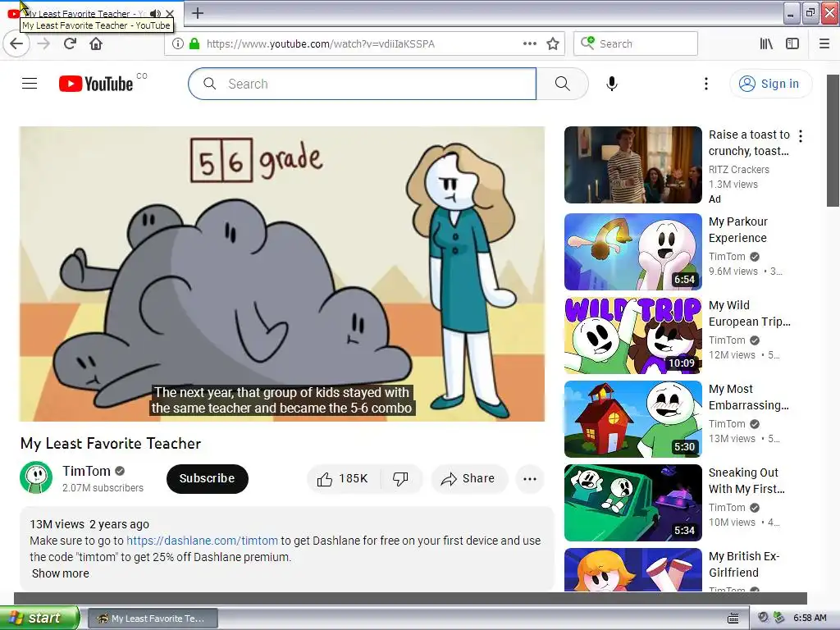This screenshot has height=630, width=840.
Task: Open page actions three-dot menu in address bar
Action: tap(530, 44)
